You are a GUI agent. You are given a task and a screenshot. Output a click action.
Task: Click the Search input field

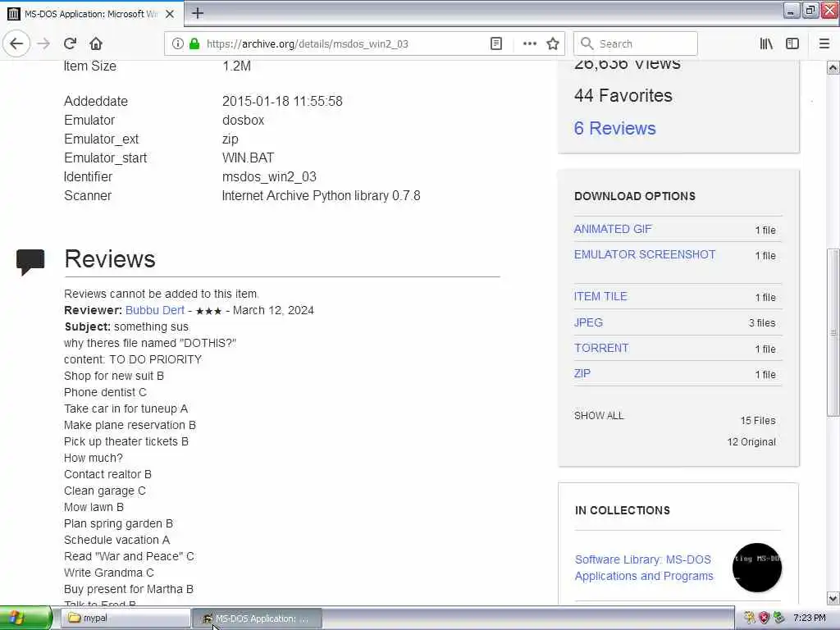coord(636,43)
